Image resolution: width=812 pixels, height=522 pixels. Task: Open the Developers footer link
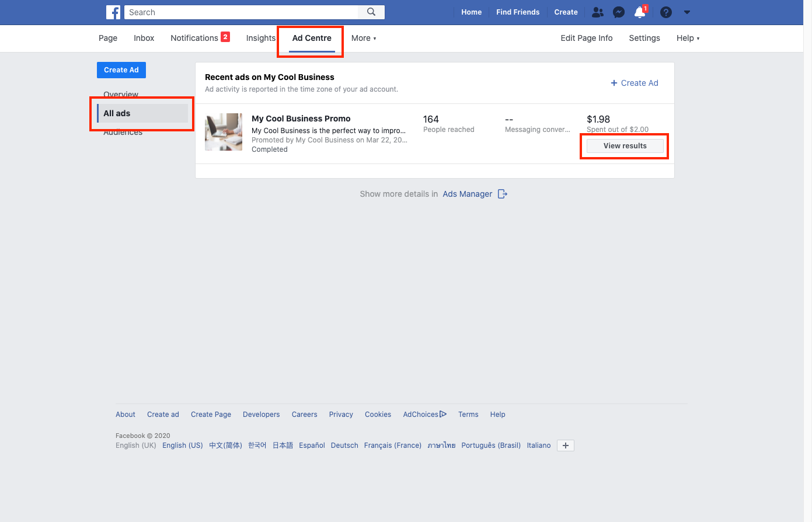(262, 415)
